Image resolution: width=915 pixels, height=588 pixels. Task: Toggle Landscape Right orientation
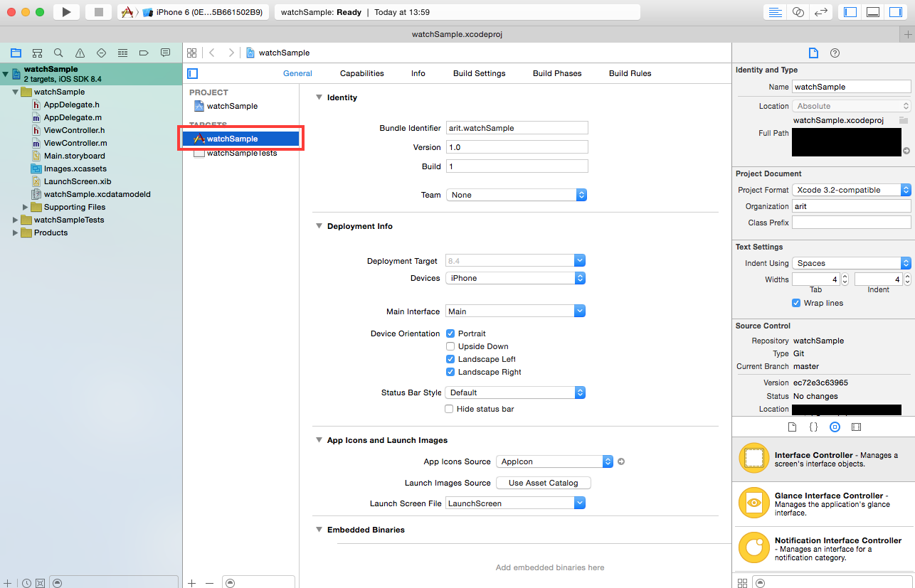click(x=450, y=372)
